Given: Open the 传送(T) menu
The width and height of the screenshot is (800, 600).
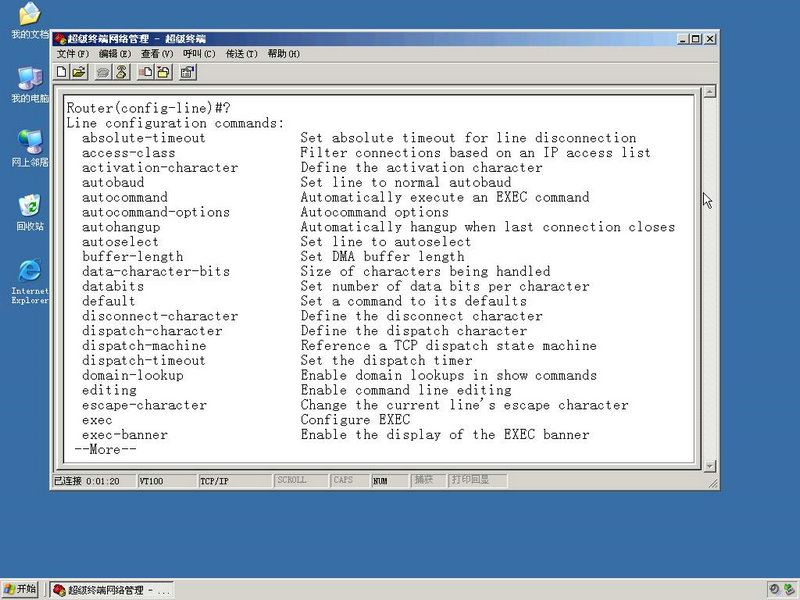Looking at the screenshot, I should point(241,54).
